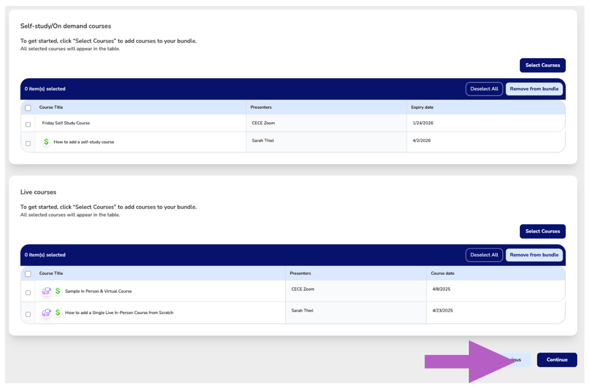Image resolution: width=589 pixels, height=391 pixels.
Task: Click expiry date 4/2/2026 cell
Action: [421, 140]
